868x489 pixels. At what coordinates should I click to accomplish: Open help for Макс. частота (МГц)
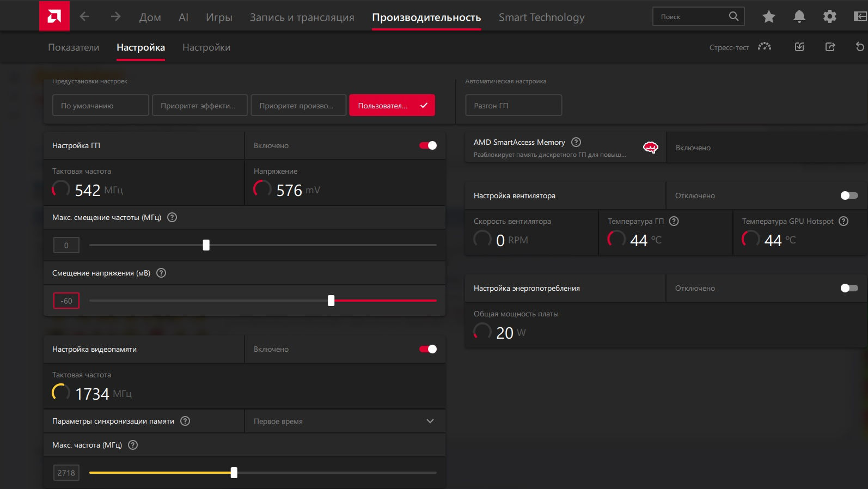133,445
